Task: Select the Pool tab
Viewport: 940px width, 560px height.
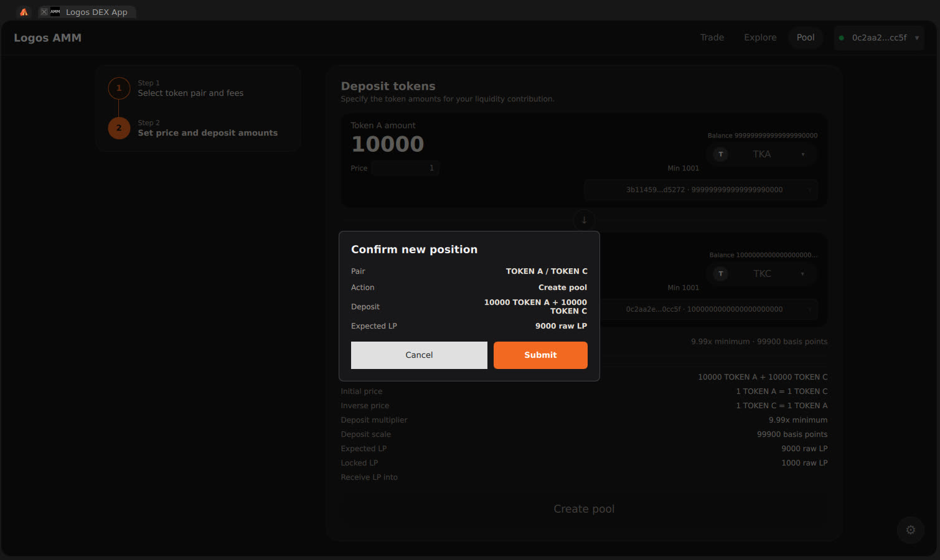Action: pyautogui.click(x=806, y=38)
